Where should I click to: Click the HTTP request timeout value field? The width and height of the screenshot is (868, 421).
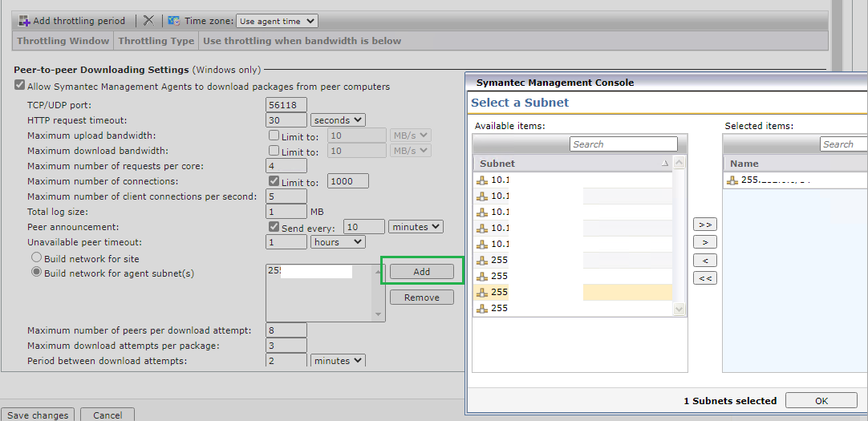[286, 120]
